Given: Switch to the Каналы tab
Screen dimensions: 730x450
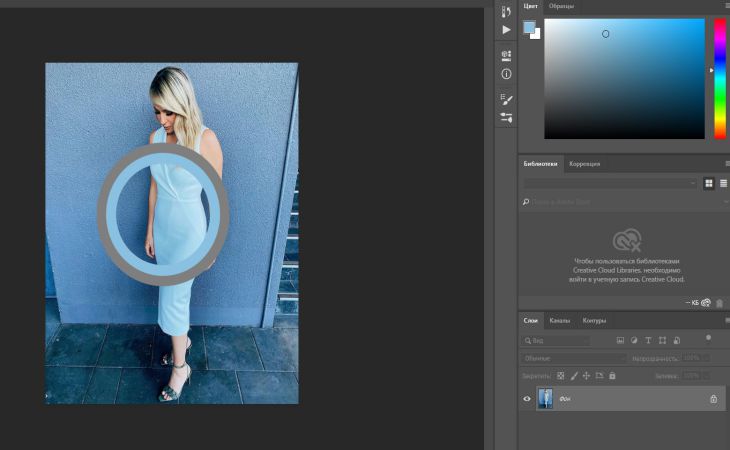Looking at the screenshot, I should (559, 321).
